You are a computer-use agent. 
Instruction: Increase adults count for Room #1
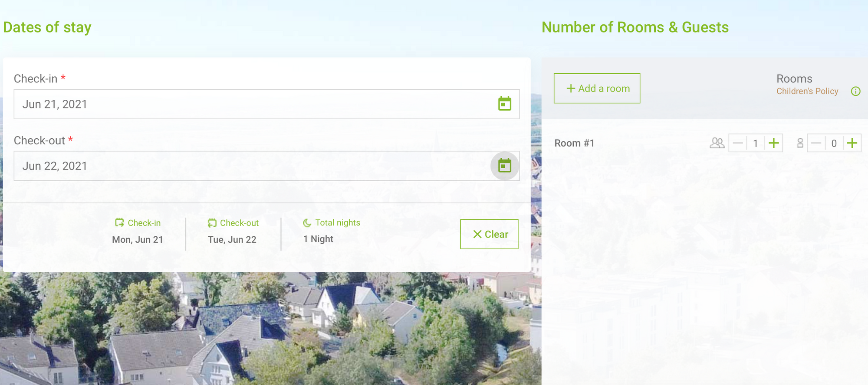coord(773,143)
